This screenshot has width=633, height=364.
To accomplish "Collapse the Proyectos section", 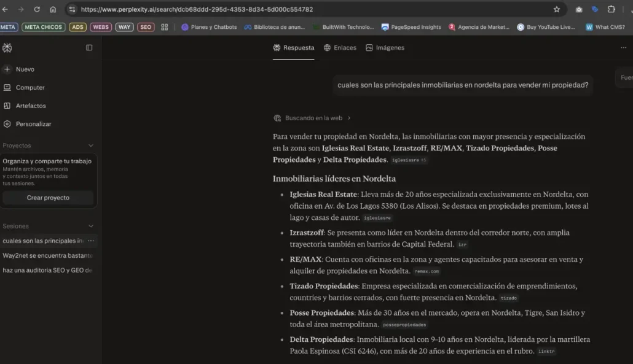I will pos(91,145).
